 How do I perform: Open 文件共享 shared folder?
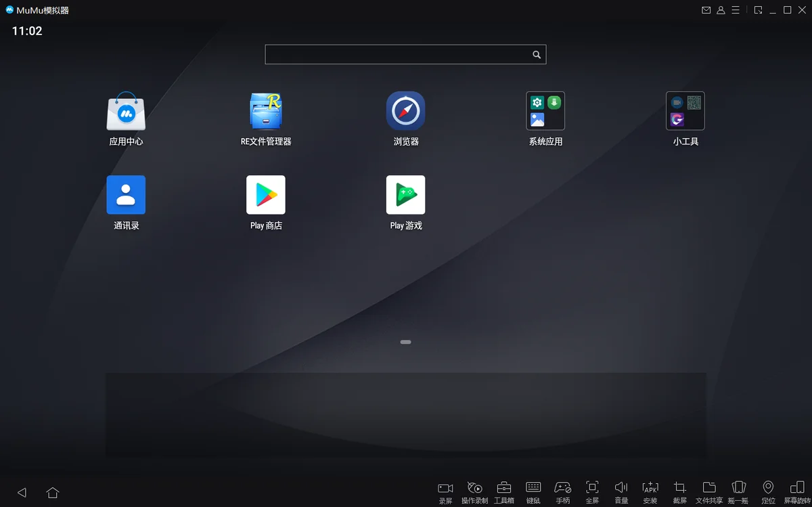(x=709, y=492)
